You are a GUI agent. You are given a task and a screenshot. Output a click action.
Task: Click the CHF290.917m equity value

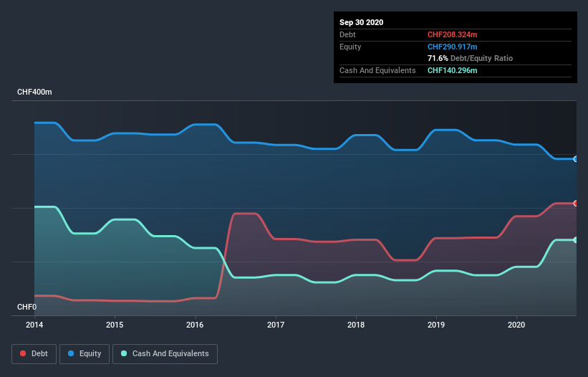coord(452,47)
